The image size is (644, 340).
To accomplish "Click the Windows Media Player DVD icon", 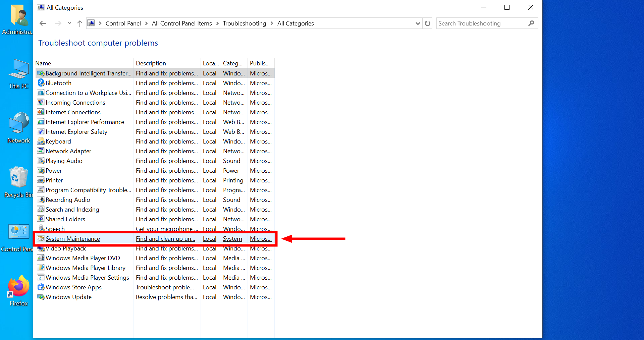I will [x=41, y=258].
